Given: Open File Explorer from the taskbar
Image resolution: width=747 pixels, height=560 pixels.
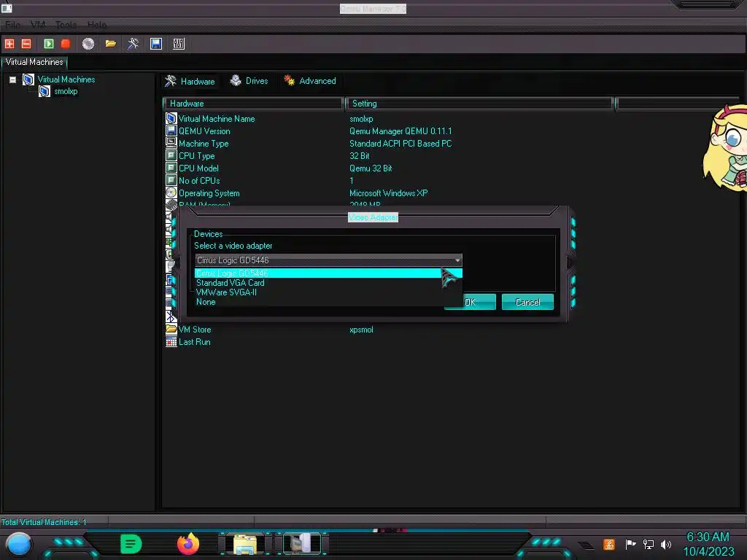Looking at the screenshot, I should [x=245, y=544].
